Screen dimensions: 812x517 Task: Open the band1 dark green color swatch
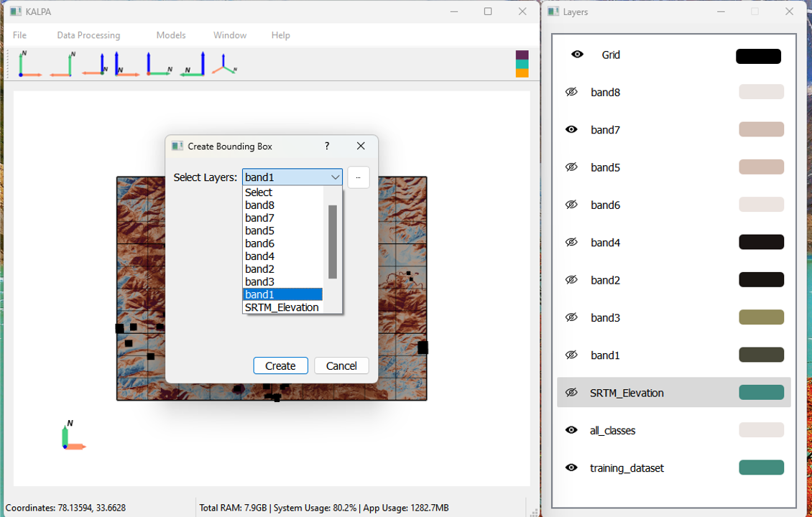pos(761,355)
